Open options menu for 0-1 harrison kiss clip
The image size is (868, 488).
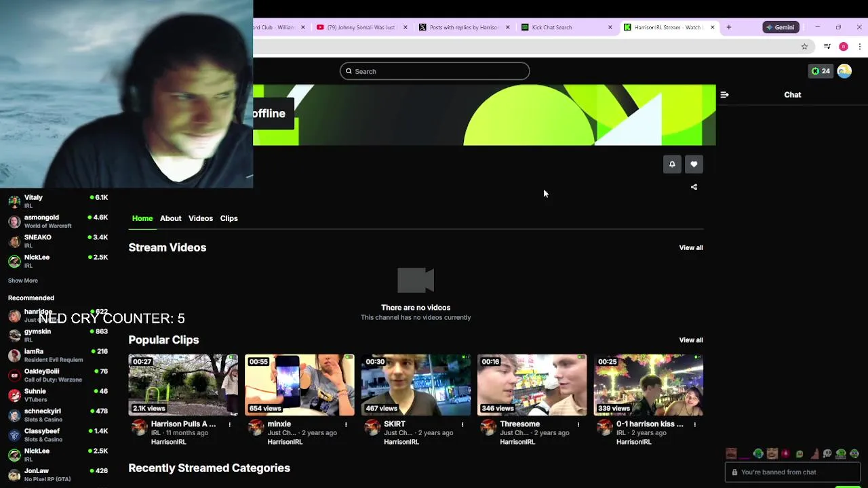click(x=694, y=424)
